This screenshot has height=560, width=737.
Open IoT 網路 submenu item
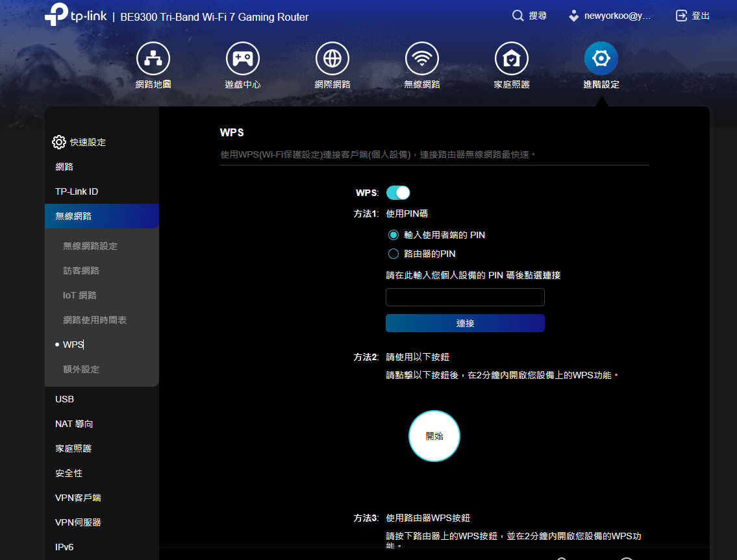[79, 295]
